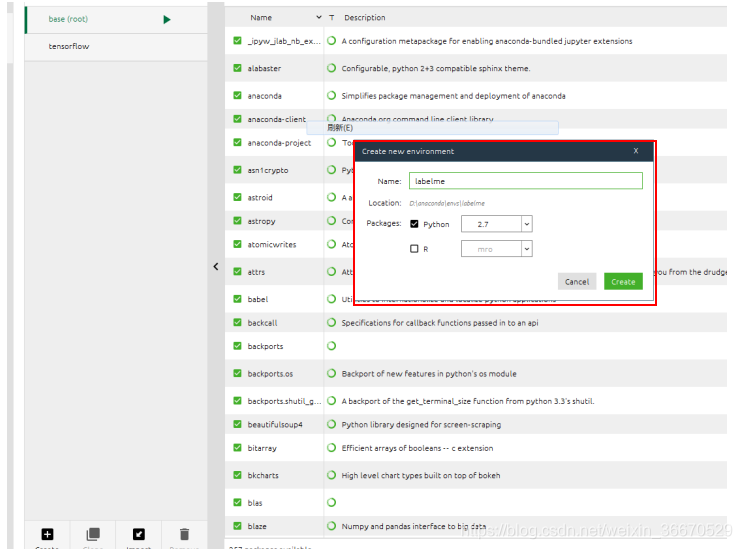Toggle the astroid package checkbox
Viewport: 742px width, 549px height.
pyautogui.click(x=238, y=197)
